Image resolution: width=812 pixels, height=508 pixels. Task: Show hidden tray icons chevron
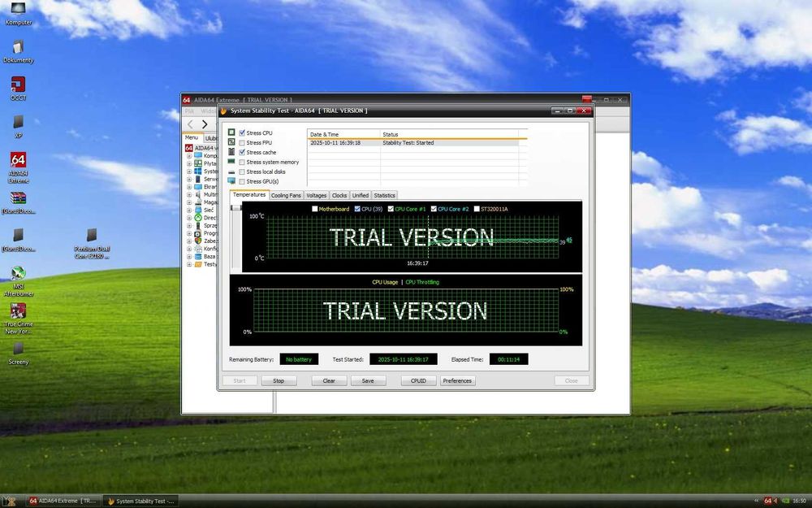coord(757,501)
